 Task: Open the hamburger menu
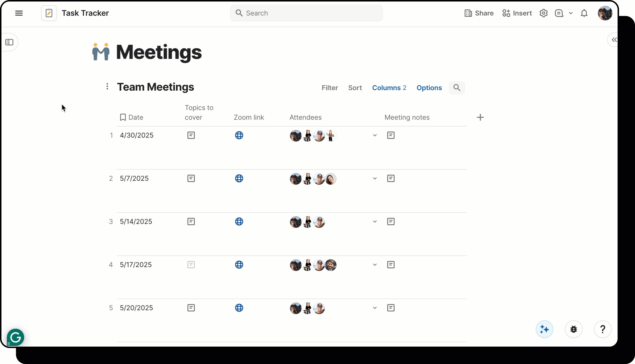[x=19, y=13]
